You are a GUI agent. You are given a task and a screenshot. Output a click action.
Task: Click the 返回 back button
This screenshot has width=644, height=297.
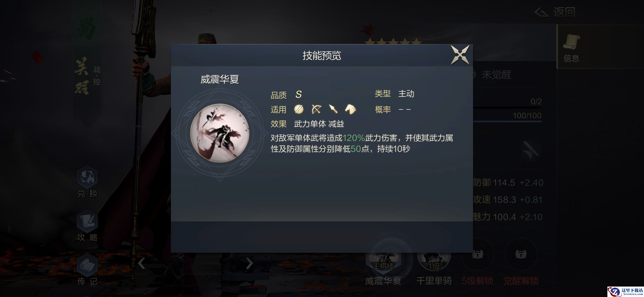[x=555, y=12]
